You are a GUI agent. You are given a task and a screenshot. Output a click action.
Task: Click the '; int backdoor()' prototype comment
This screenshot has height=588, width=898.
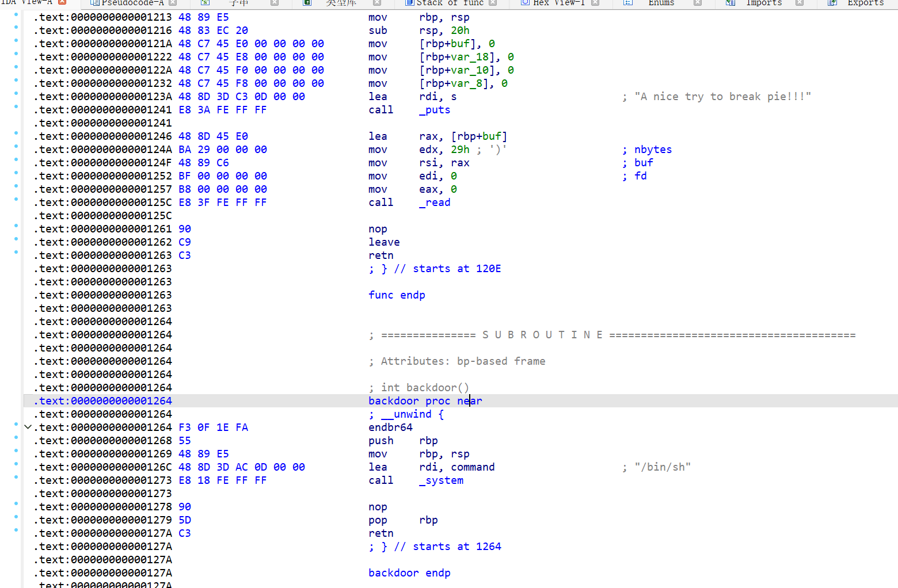[419, 388]
